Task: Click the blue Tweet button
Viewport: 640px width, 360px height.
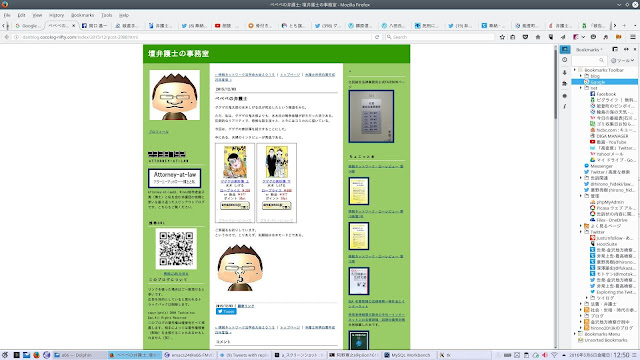Action: (x=226, y=311)
